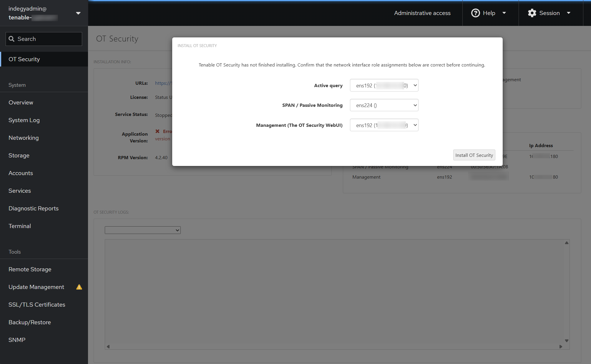Open the Management WebUI interface dropdown
Image resolution: width=591 pixels, height=364 pixels.
(x=384, y=125)
